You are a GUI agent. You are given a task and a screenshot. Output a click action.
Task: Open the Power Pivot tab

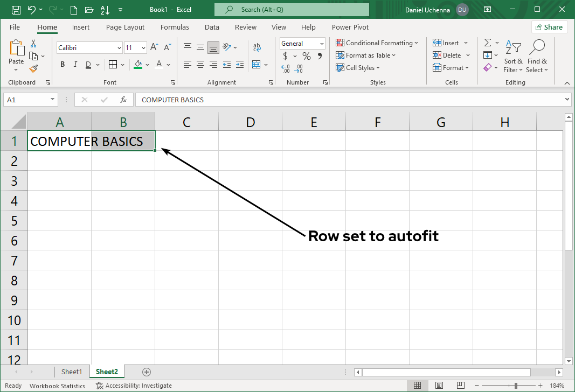click(350, 27)
